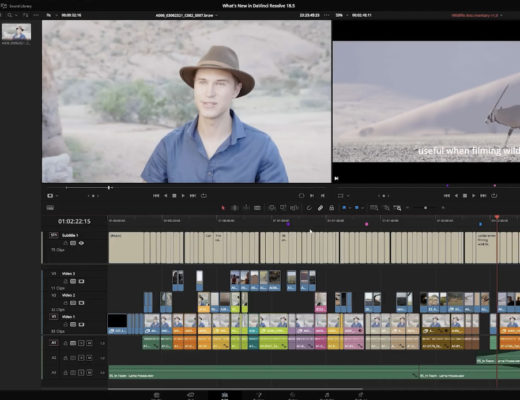Mute the A2 audio track
520x400 pixels.
(x=89, y=358)
